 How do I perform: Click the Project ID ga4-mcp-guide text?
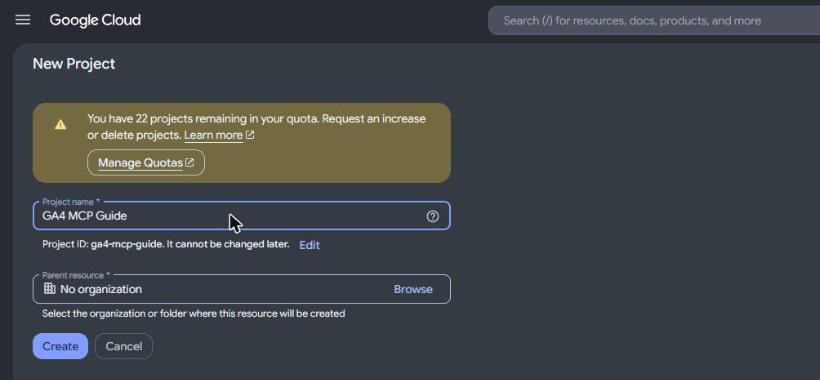pyautogui.click(x=165, y=244)
